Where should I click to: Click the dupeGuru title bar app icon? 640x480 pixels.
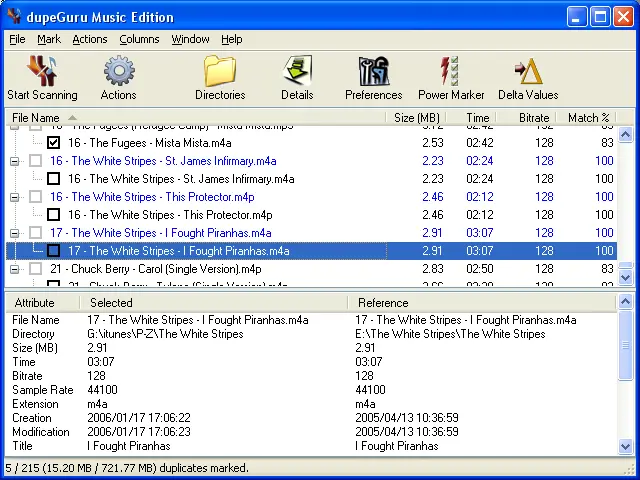coord(13,17)
